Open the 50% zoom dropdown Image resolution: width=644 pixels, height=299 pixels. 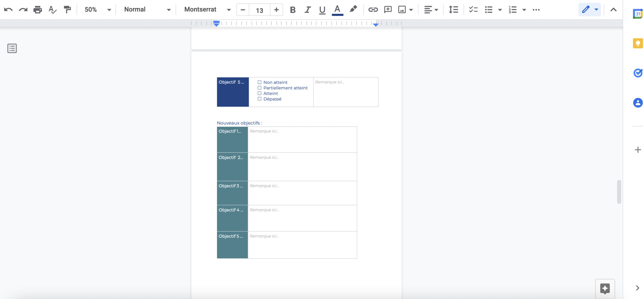point(98,10)
